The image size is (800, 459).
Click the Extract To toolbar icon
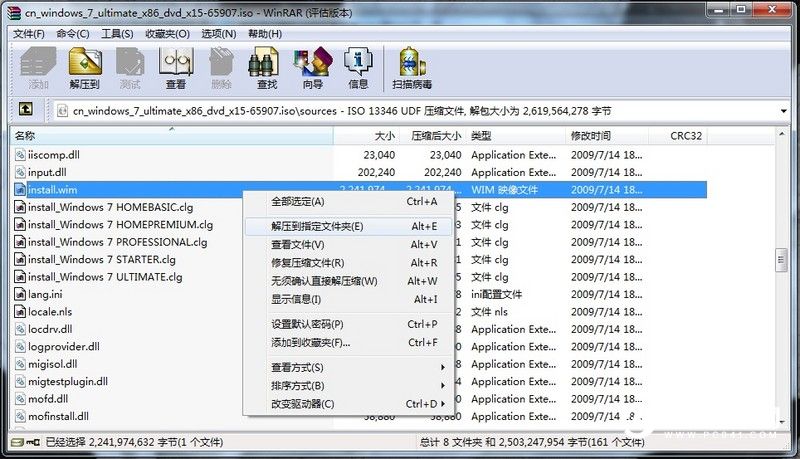point(85,68)
